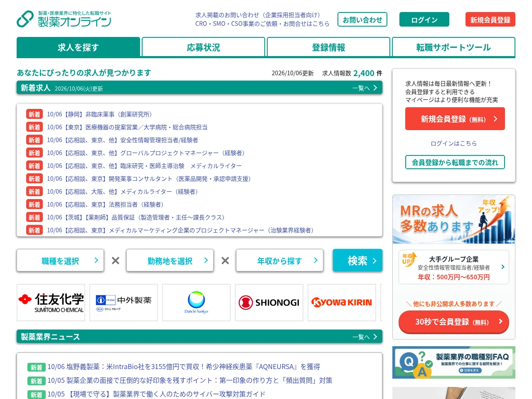Open the 大阪 メディカルライター（経験者） listing
Screen dimensions: 532x399
click(x=124, y=192)
